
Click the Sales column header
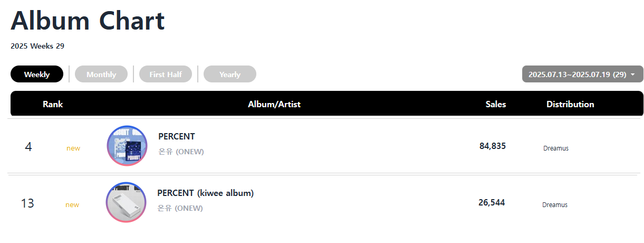tap(496, 105)
